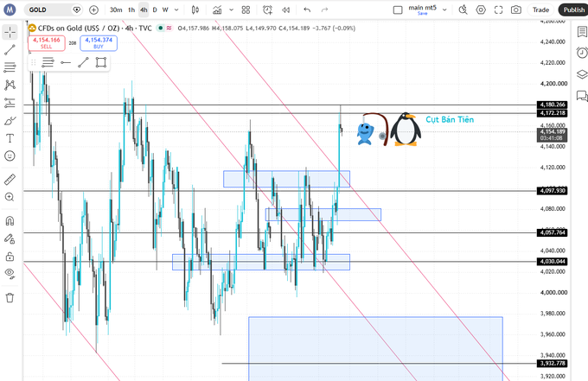Select the XABCD pattern tool
Screen dimensions: 588x381
point(10,85)
